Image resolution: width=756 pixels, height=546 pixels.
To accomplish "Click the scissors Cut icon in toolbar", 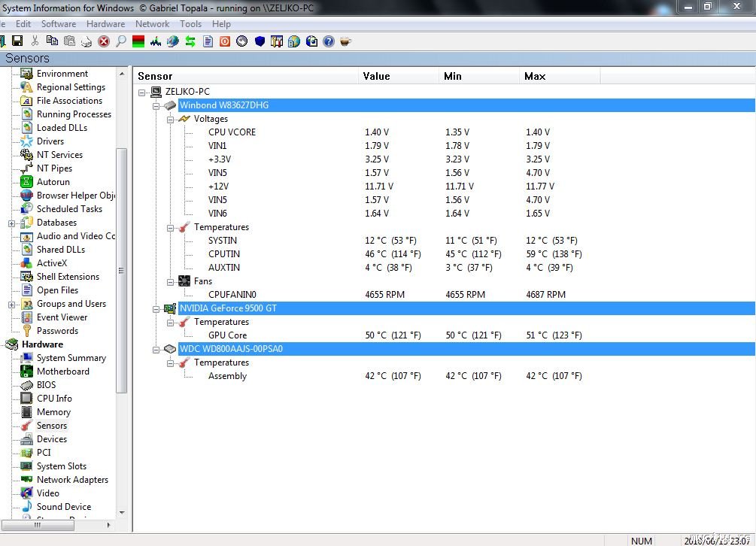I will (x=35, y=41).
